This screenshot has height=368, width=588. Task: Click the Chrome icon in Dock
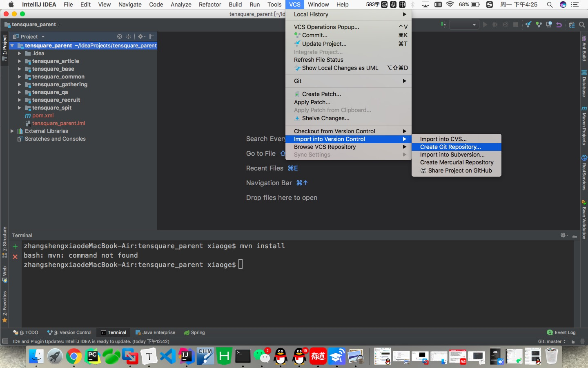tap(73, 357)
